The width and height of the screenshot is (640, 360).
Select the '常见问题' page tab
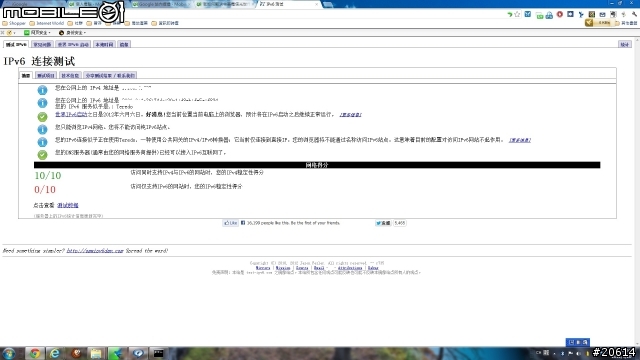pos(42,44)
